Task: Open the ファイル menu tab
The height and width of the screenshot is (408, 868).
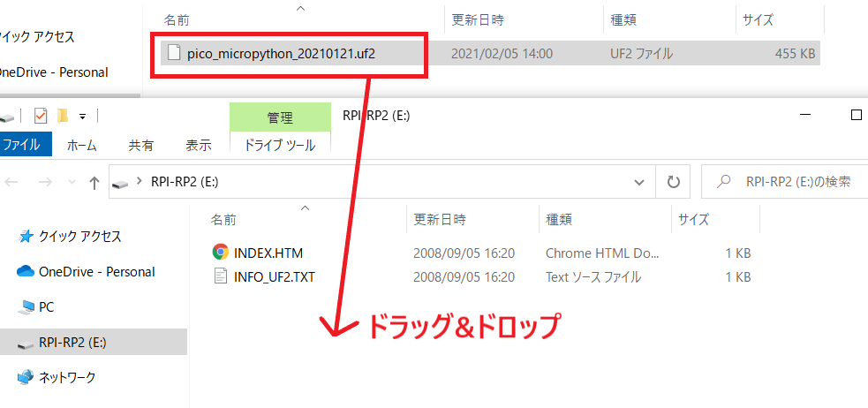Action: (22, 145)
